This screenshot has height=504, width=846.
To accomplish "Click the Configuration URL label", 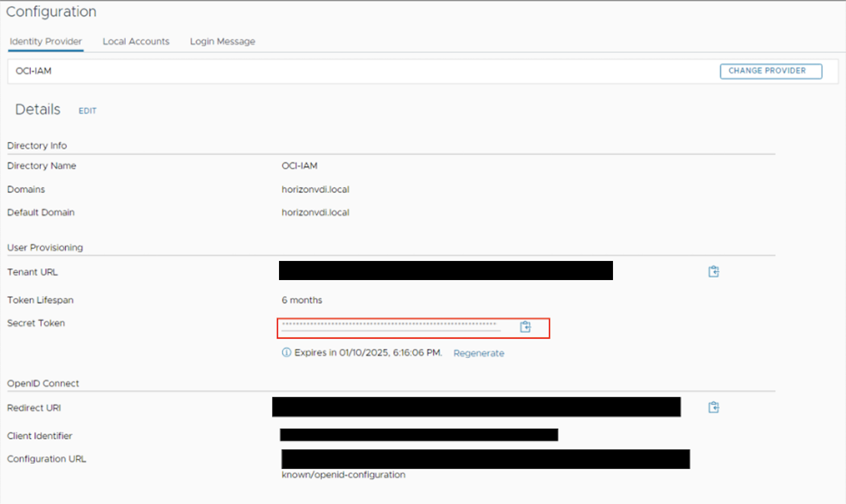I will pyautogui.click(x=47, y=459).
